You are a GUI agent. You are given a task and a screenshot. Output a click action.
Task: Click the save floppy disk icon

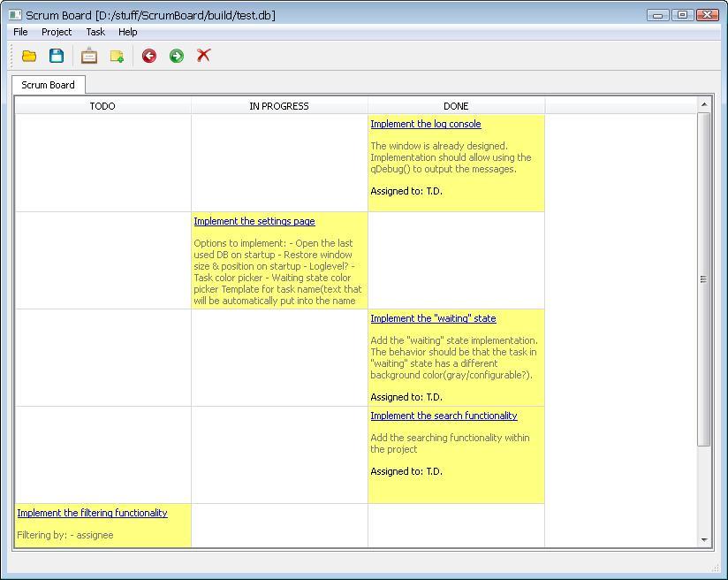[57, 56]
